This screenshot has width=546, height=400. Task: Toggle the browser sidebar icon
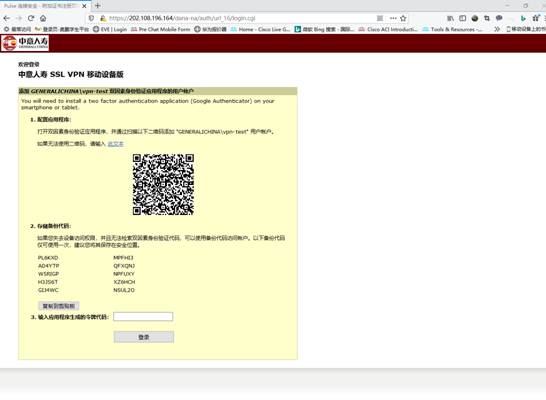462,18
